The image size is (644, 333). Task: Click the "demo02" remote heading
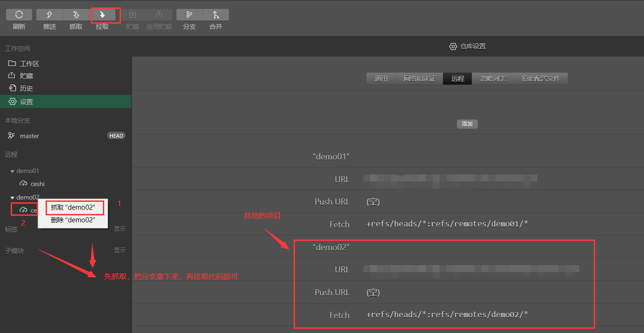point(331,247)
